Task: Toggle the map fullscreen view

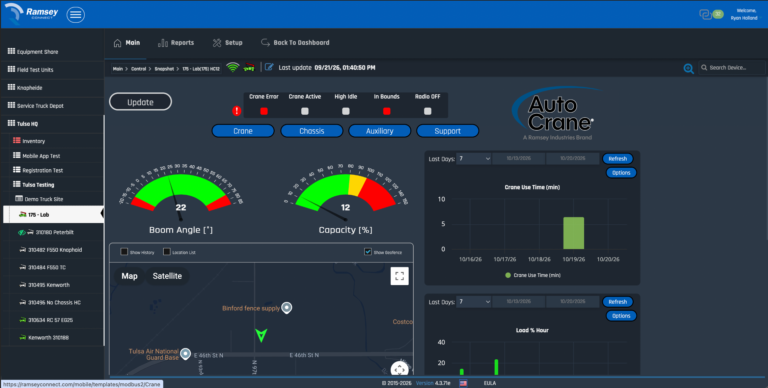Action: coord(400,276)
